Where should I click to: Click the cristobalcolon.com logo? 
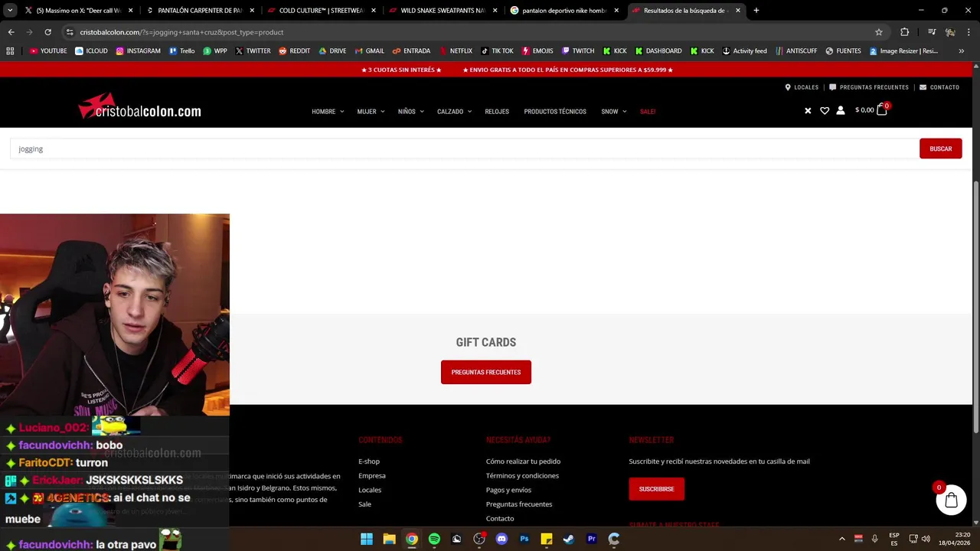coord(139,107)
